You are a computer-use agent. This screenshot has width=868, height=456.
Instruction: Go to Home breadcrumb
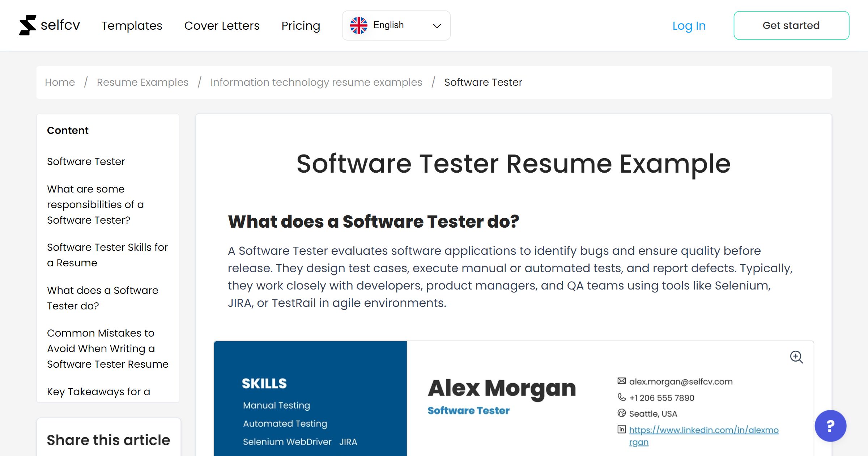coord(60,82)
